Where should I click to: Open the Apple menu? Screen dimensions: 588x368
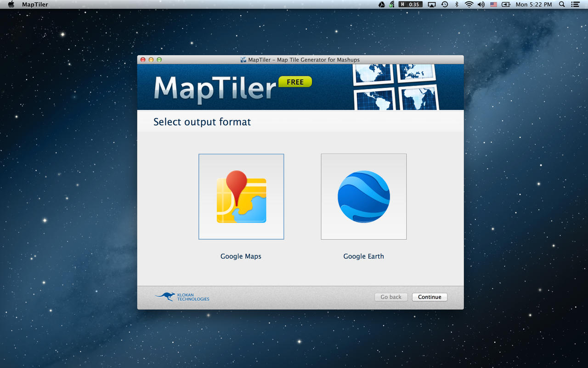[11, 5]
